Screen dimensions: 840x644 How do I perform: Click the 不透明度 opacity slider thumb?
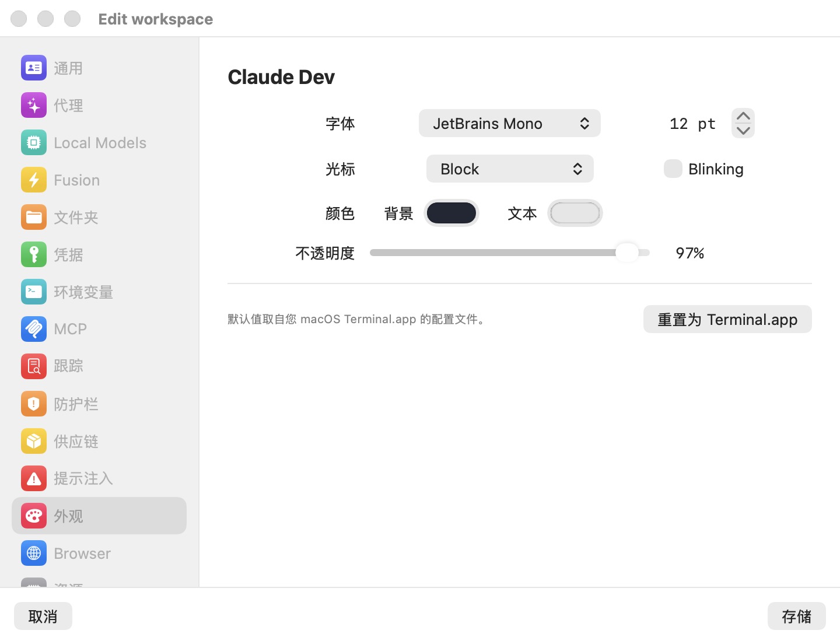pos(627,253)
